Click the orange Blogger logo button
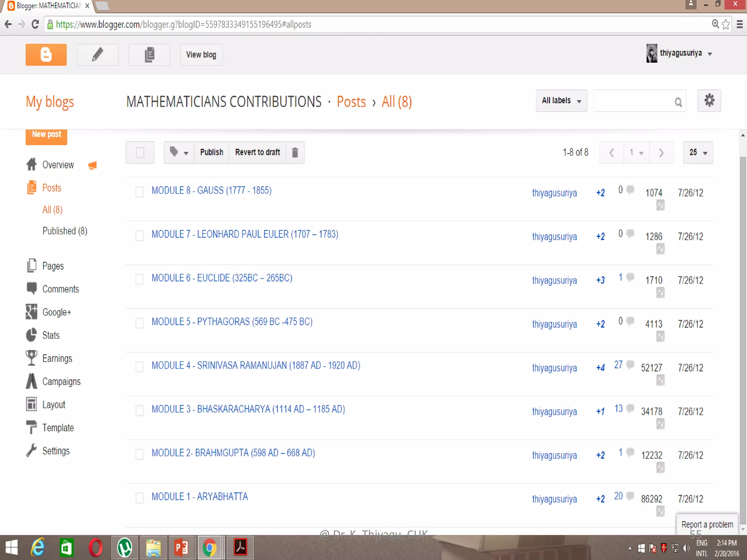Viewport: 747px width, 560px height. pos(46,55)
